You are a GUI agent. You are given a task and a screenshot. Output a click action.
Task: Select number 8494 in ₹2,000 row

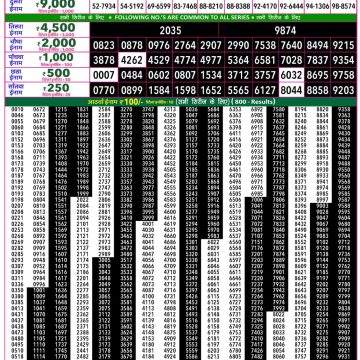coord(318,45)
